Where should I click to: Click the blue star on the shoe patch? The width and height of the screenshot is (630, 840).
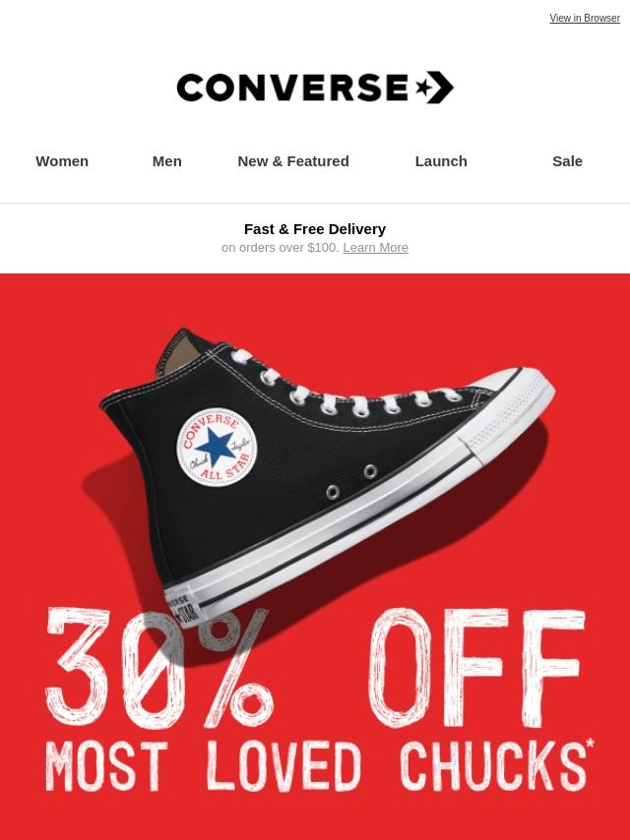(x=217, y=447)
